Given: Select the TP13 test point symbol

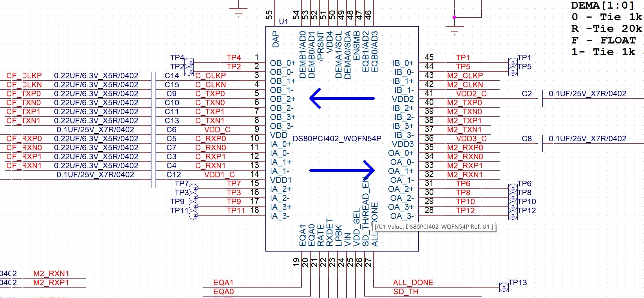Looking at the screenshot, I should pyautogui.click(x=504, y=288).
